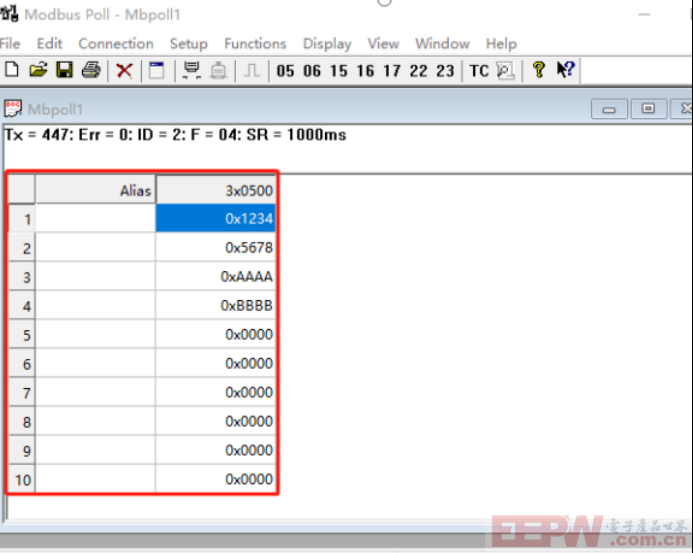Click the Alias column header
Screen dimensions: 693x553
tap(95, 190)
